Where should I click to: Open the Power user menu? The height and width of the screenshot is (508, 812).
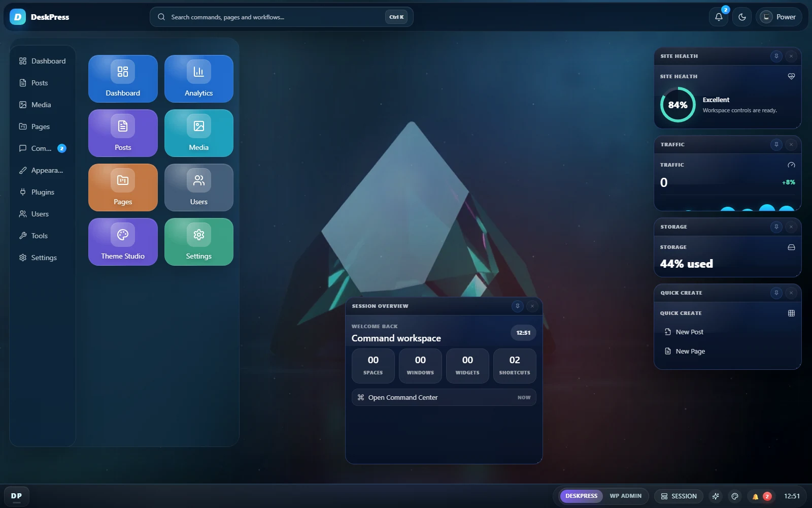[x=779, y=17]
